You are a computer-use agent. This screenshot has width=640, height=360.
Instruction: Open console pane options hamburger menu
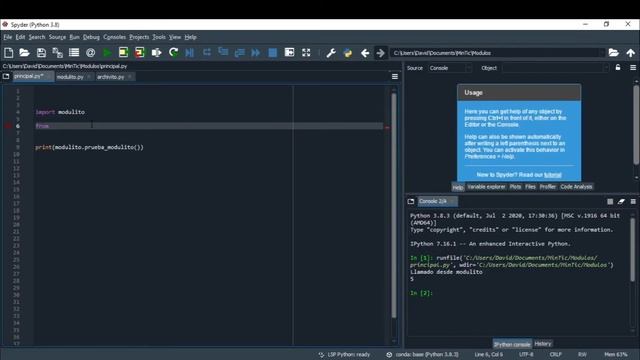click(x=633, y=202)
